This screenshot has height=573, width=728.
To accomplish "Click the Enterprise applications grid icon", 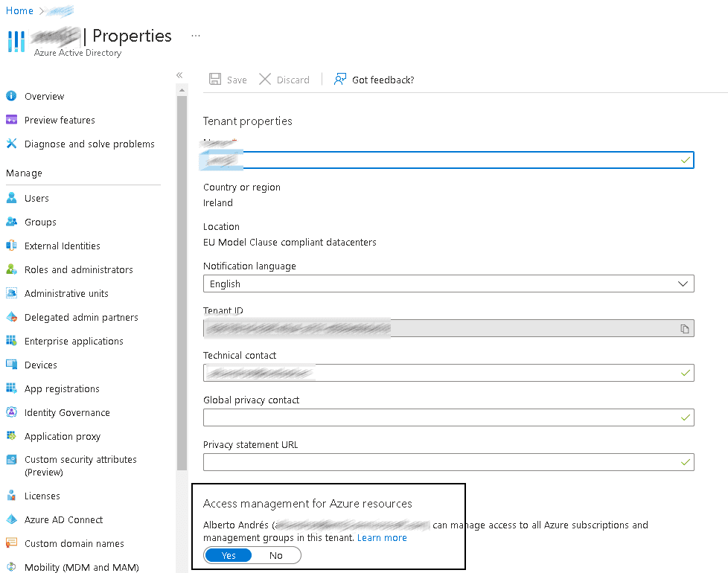I will tap(12, 341).
